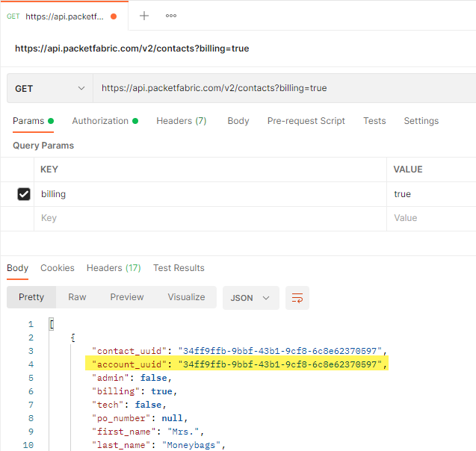Go to the Tests tab
Screen dimensions: 476x451
pyautogui.click(x=374, y=121)
